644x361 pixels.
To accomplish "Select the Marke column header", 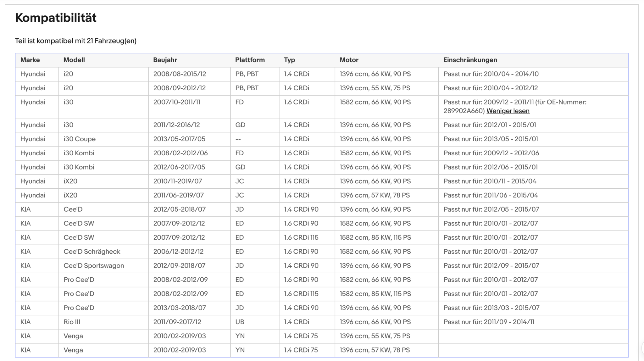I will click(x=30, y=60).
